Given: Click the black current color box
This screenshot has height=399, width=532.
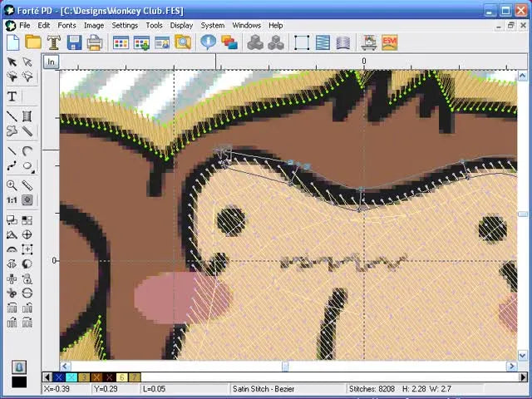Looking at the screenshot, I should pos(19,382).
